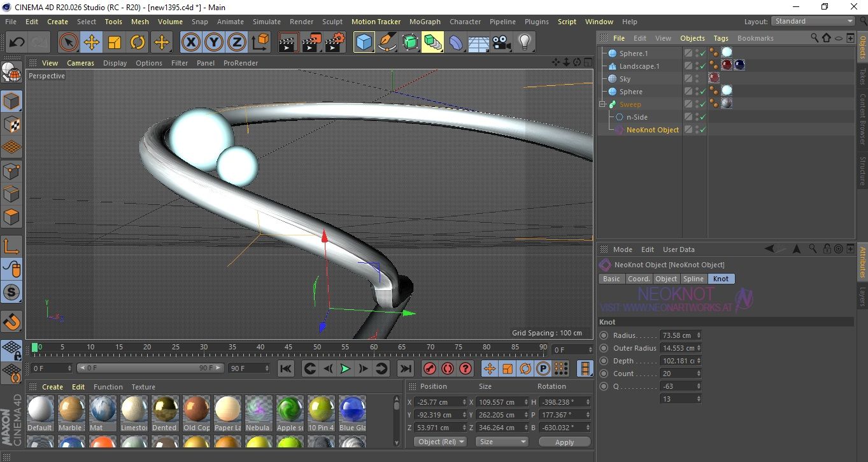Image resolution: width=868 pixels, height=462 pixels.
Task: Activate the Rotate tool
Action: (x=138, y=43)
